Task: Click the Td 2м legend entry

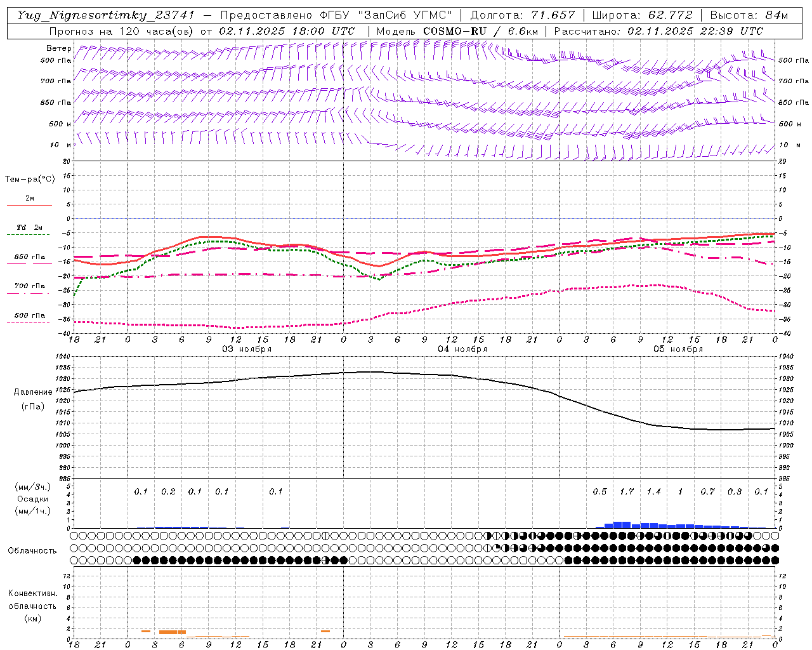Action: (30, 227)
